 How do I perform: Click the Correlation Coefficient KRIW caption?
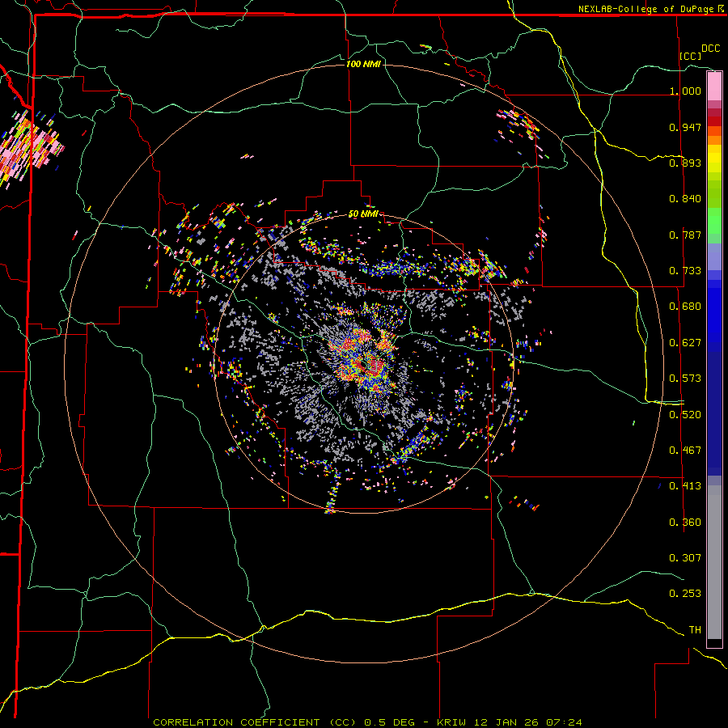coord(367,722)
